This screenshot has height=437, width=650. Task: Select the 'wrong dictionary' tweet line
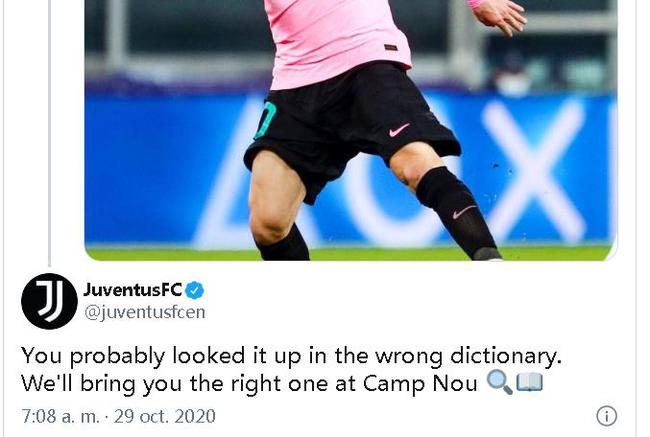click(291, 356)
